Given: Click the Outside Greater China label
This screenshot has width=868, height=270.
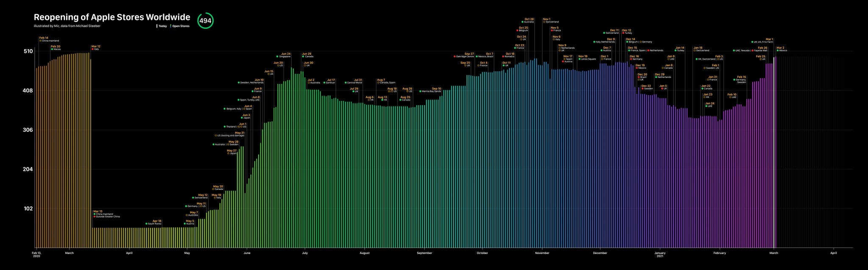Looking at the screenshot, I should coord(108,217).
